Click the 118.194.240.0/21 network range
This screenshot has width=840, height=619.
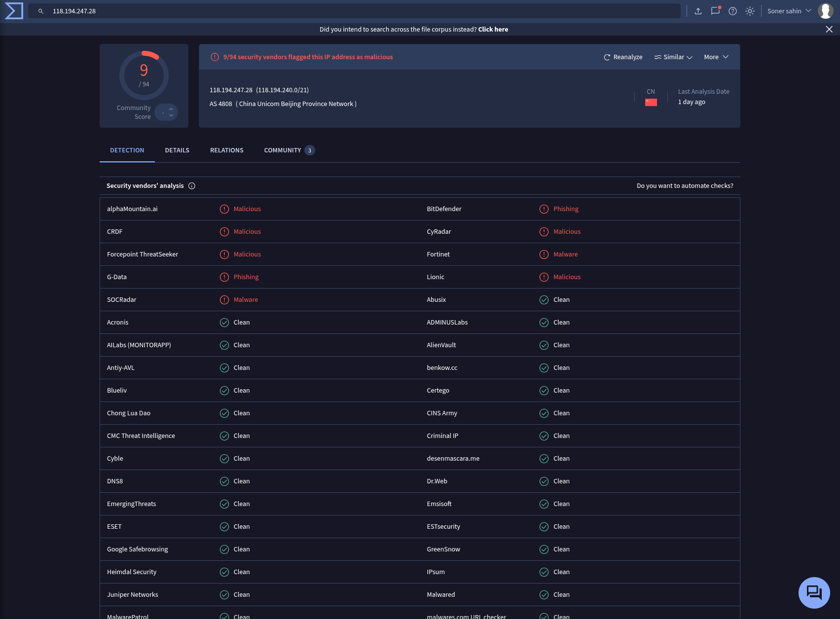click(283, 90)
